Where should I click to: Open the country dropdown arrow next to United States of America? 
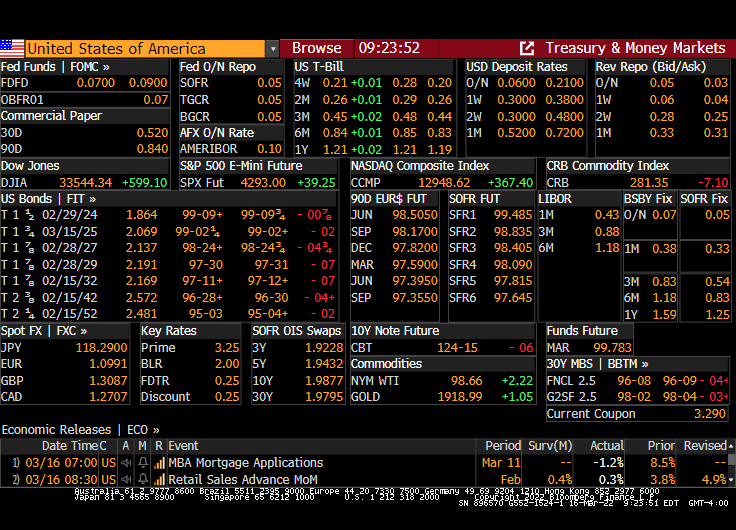pos(272,49)
